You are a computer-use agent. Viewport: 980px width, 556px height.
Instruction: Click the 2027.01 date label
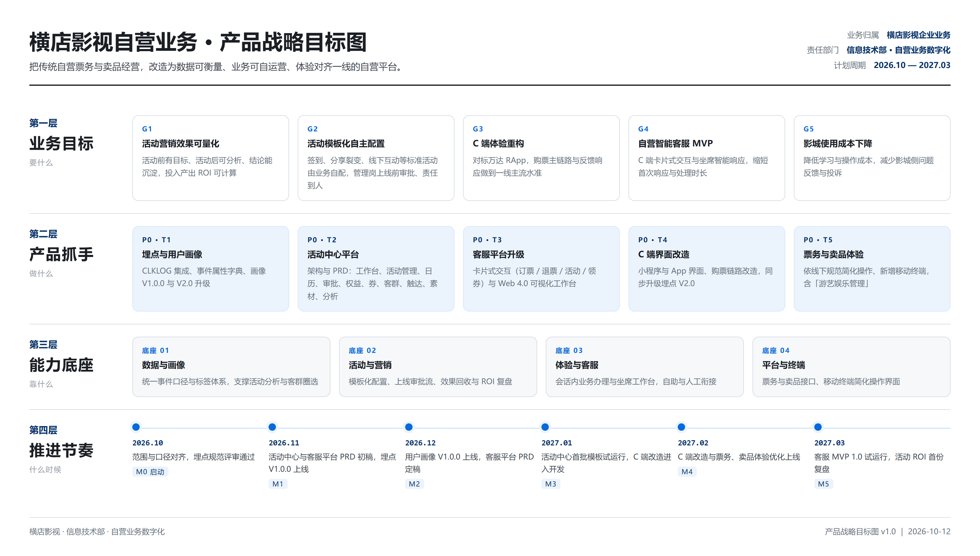point(557,443)
